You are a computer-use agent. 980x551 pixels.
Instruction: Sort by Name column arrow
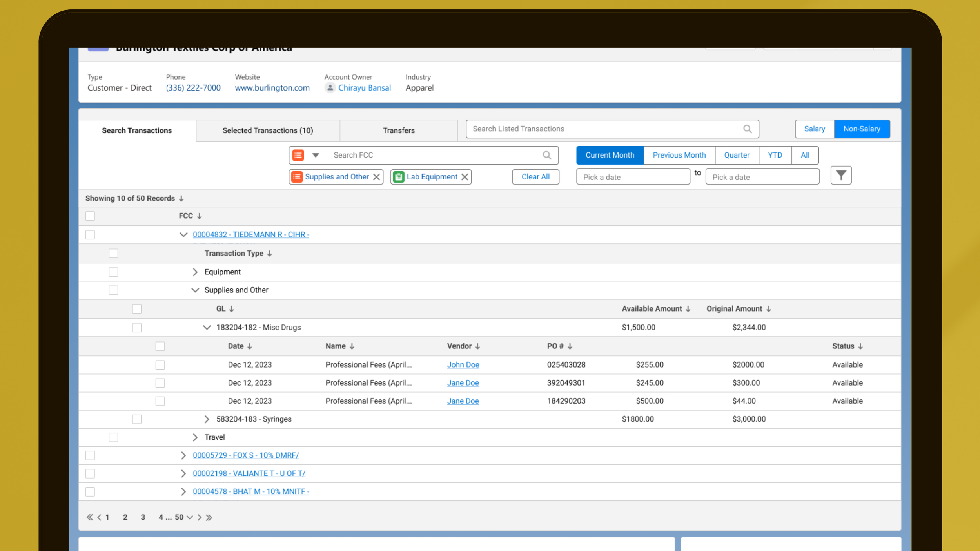pyautogui.click(x=352, y=346)
